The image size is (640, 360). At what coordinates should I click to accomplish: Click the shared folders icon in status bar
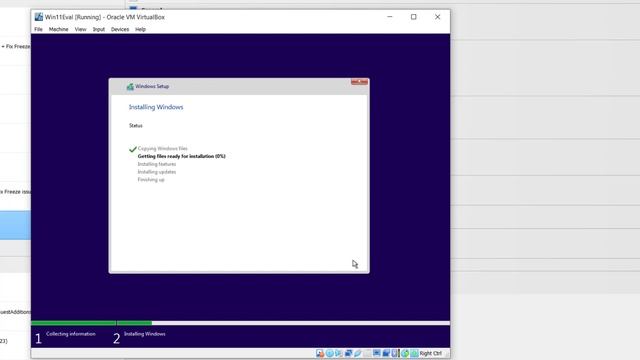[x=367, y=353]
